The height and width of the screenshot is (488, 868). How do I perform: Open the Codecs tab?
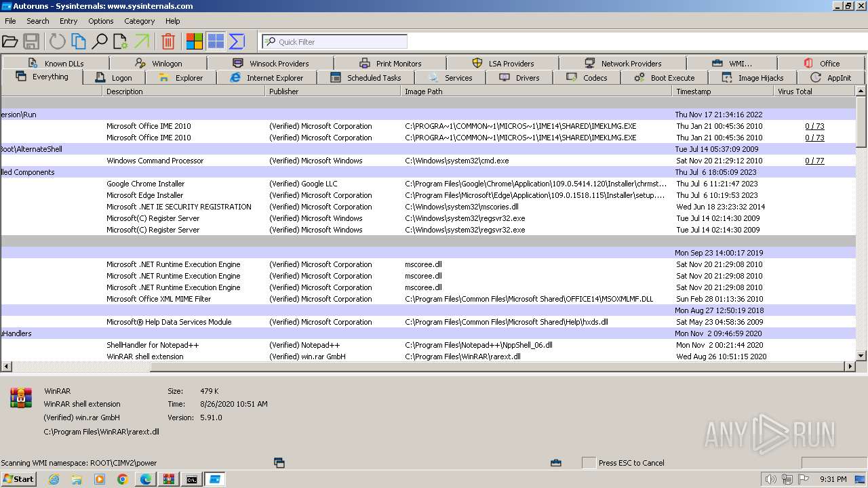[x=587, y=77]
